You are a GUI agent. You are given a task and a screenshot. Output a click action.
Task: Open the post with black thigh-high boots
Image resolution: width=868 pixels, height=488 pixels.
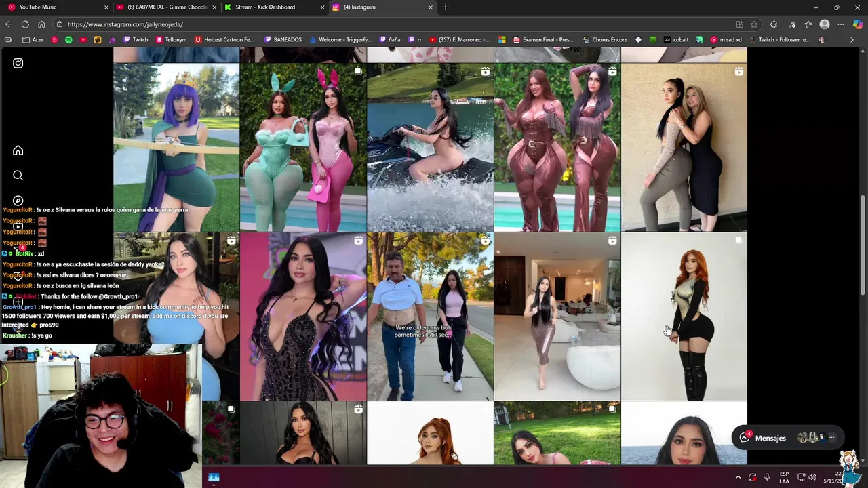(684, 317)
